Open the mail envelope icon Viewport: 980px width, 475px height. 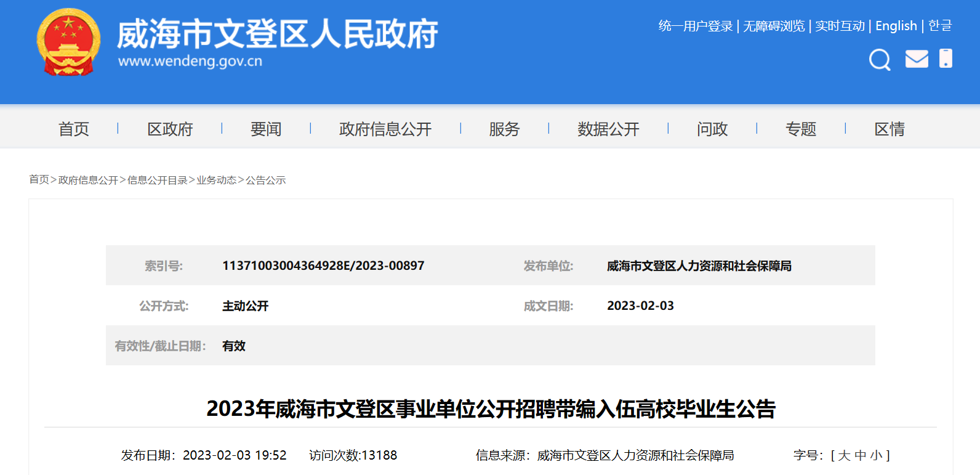point(917,59)
